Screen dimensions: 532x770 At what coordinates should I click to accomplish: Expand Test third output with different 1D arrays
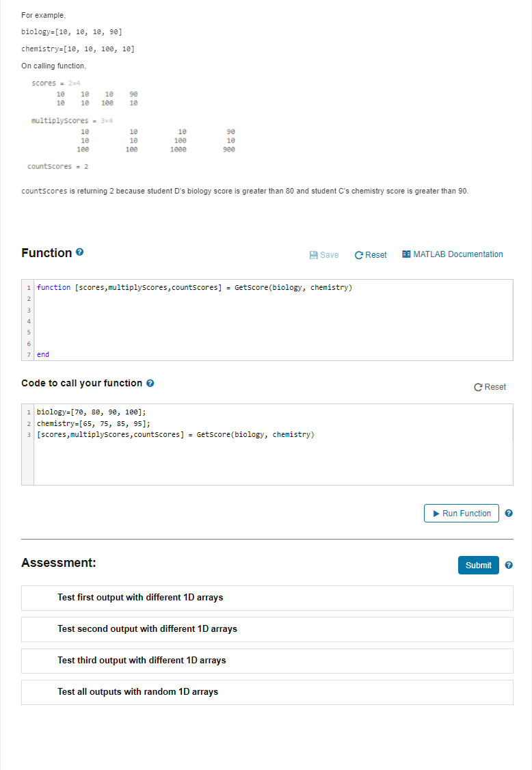[267, 661]
